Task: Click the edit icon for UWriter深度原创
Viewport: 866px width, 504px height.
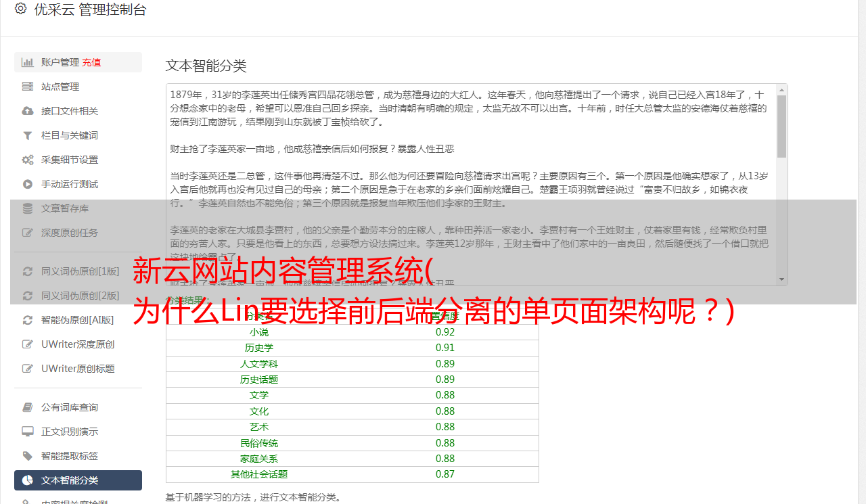Action: pos(28,344)
